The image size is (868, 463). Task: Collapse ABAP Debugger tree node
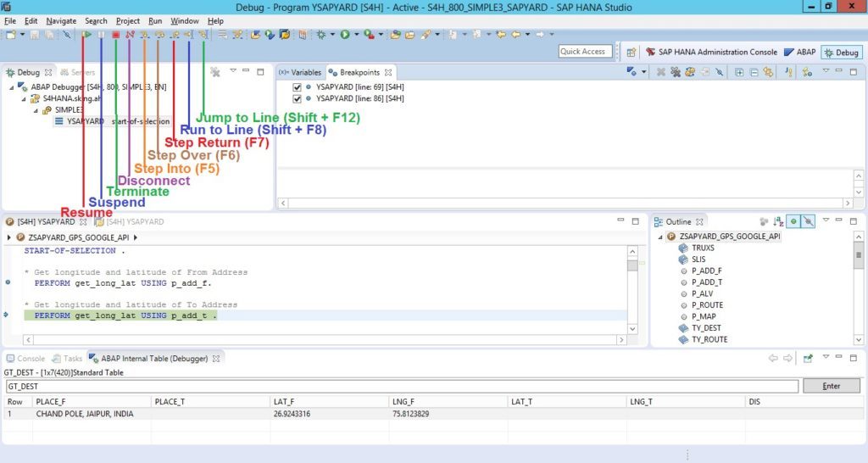point(12,87)
